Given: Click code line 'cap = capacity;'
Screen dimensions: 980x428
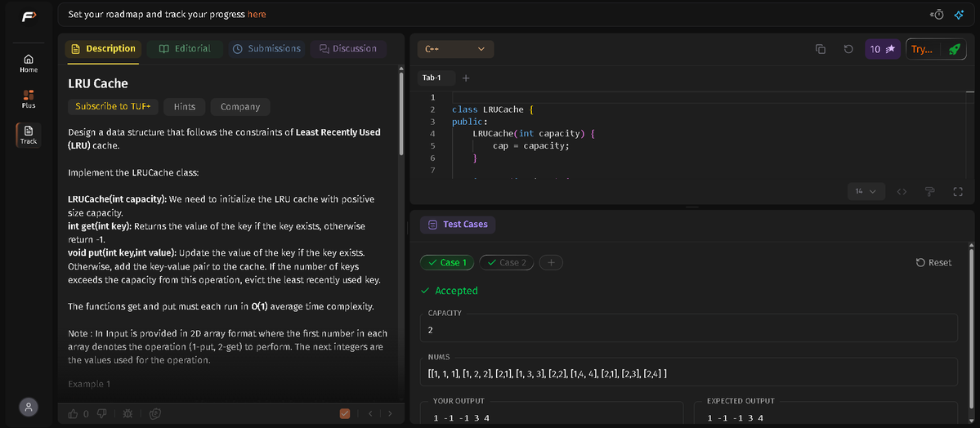Looking at the screenshot, I should [531, 145].
